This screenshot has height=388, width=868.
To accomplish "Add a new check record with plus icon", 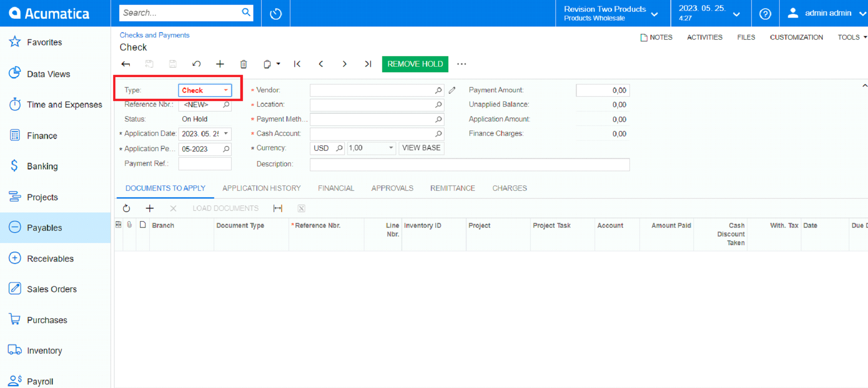I will [x=220, y=64].
